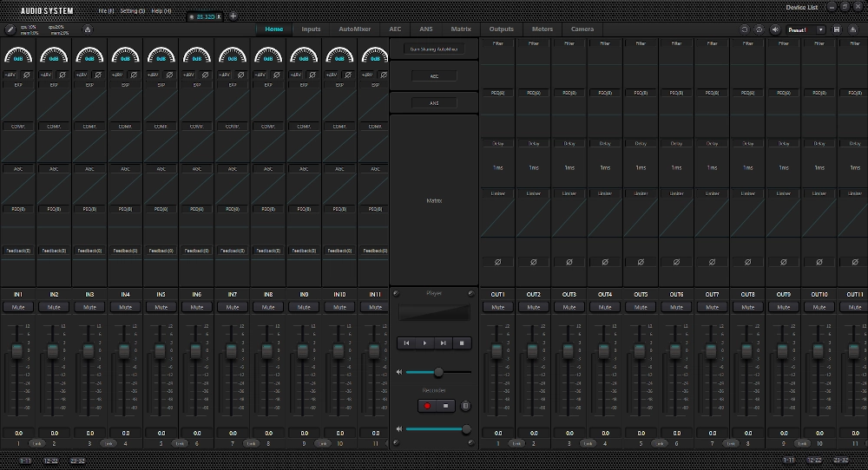Close the 88-32D device tab

point(220,16)
